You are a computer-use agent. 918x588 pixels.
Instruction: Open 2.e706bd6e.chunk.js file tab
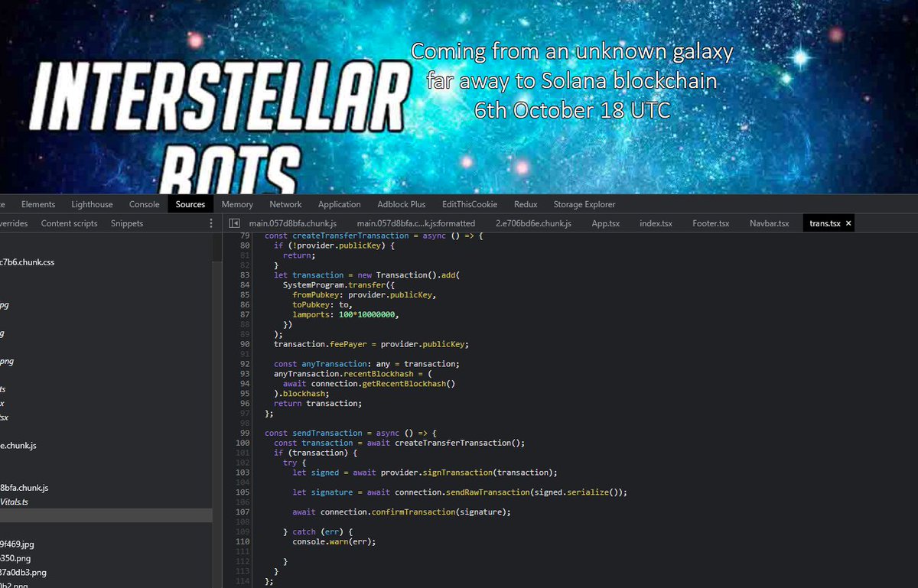tap(533, 223)
